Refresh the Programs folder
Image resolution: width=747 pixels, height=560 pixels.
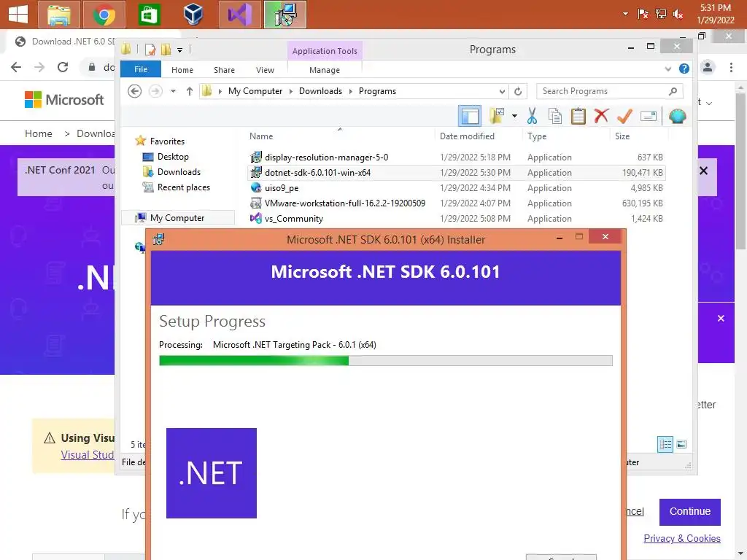(518, 91)
